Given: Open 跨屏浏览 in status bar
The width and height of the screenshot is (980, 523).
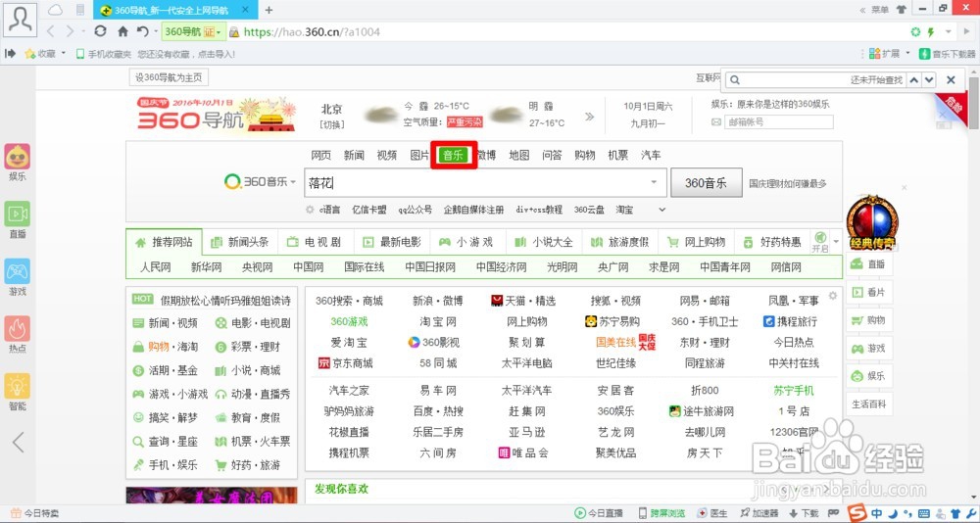Looking at the screenshot, I should pos(661,513).
